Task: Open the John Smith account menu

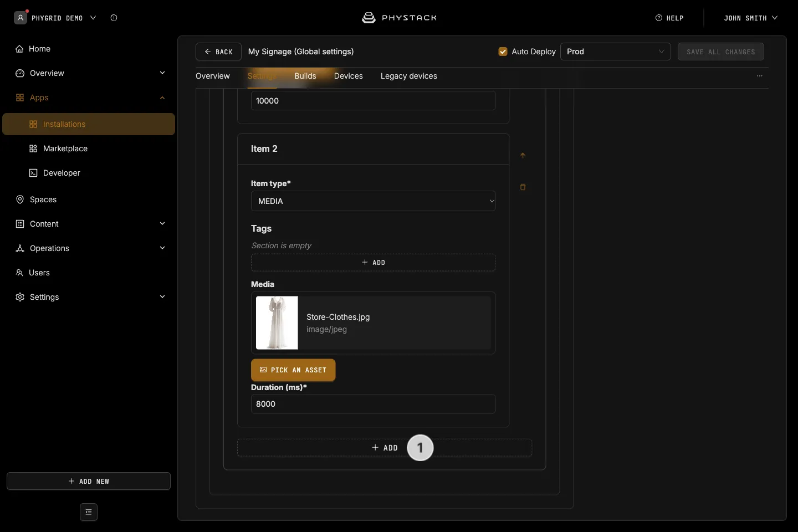Action: click(x=751, y=18)
